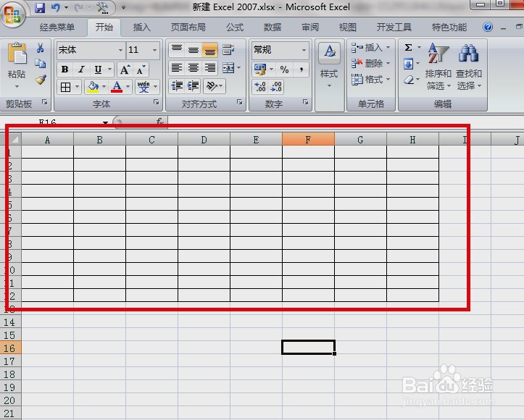Open 查找和选择 find and select menu
Viewport: 524px width, 420px height.
pyautogui.click(x=469, y=66)
